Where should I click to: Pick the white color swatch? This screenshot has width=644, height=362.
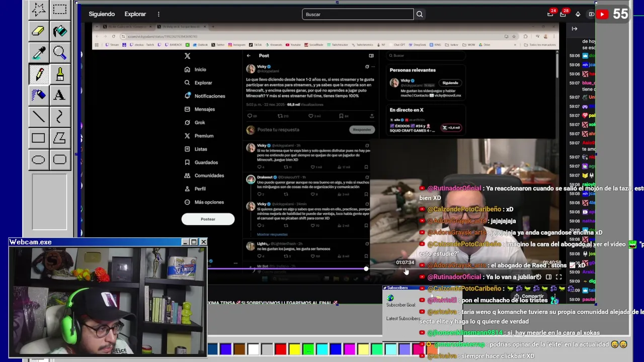tap(253, 348)
